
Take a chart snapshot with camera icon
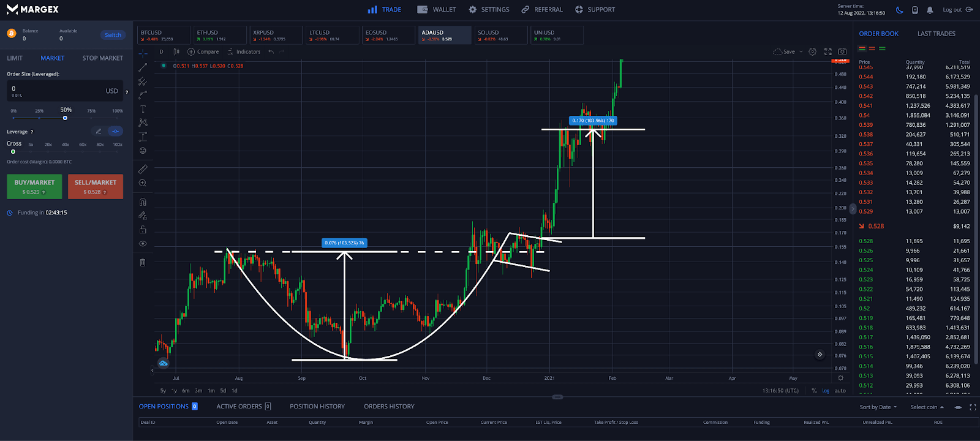pyautogui.click(x=842, y=52)
